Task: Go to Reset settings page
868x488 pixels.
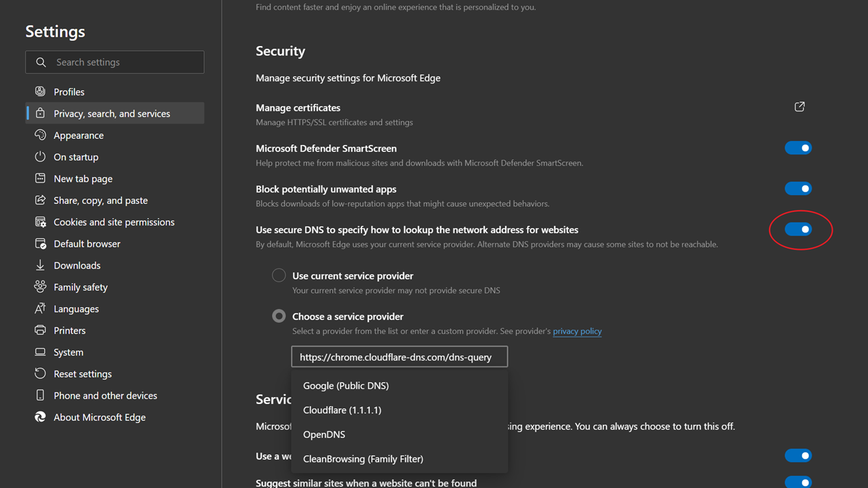Action: (115, 373)
